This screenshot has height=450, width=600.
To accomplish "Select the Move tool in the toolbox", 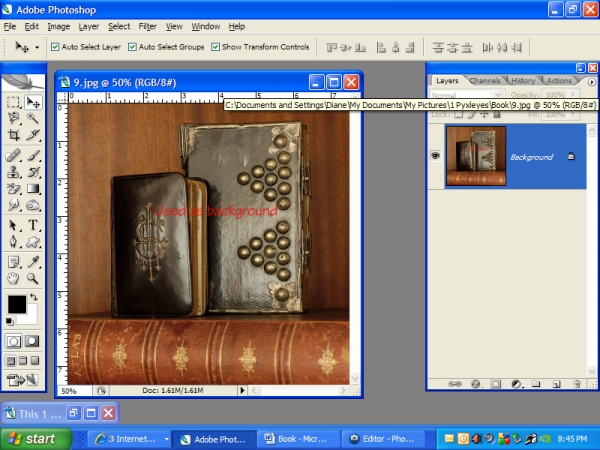I will point(33,102).
